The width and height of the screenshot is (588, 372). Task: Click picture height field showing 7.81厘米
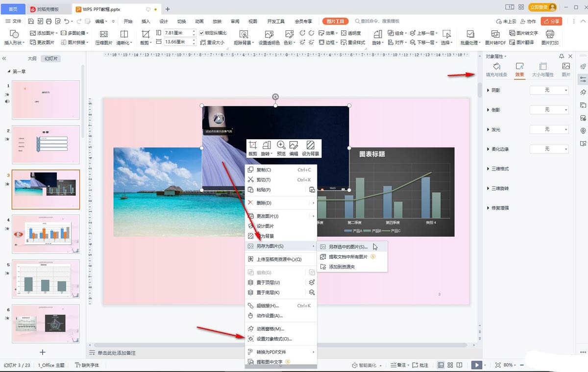180,33
